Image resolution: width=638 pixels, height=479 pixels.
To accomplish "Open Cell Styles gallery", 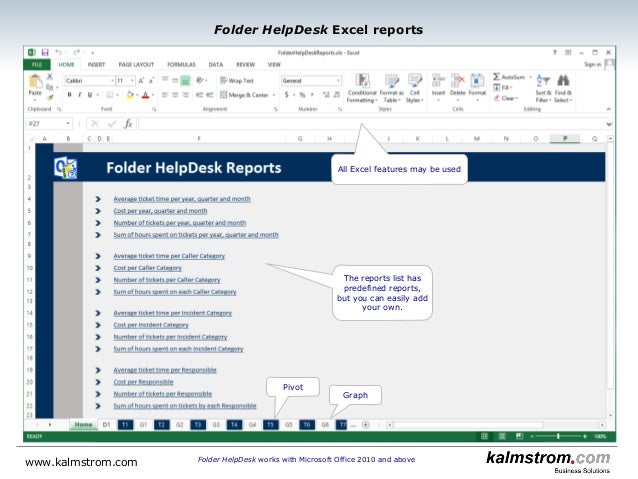I will 415,88.
